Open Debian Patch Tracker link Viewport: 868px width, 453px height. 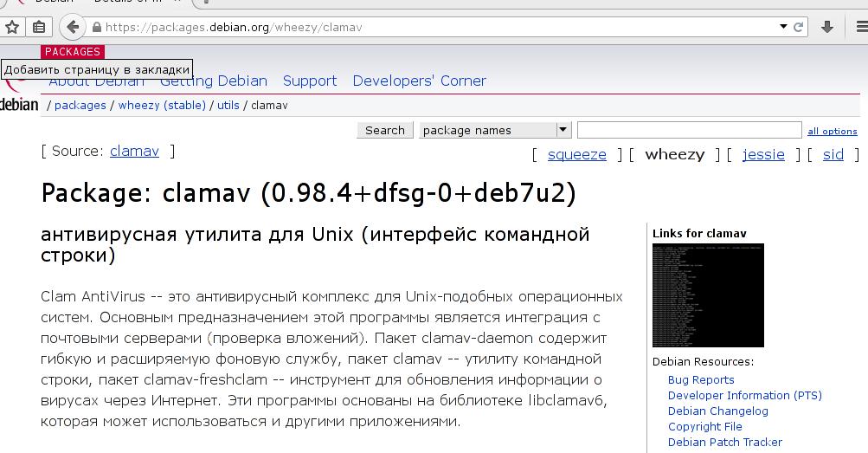[x=724, y=442]
